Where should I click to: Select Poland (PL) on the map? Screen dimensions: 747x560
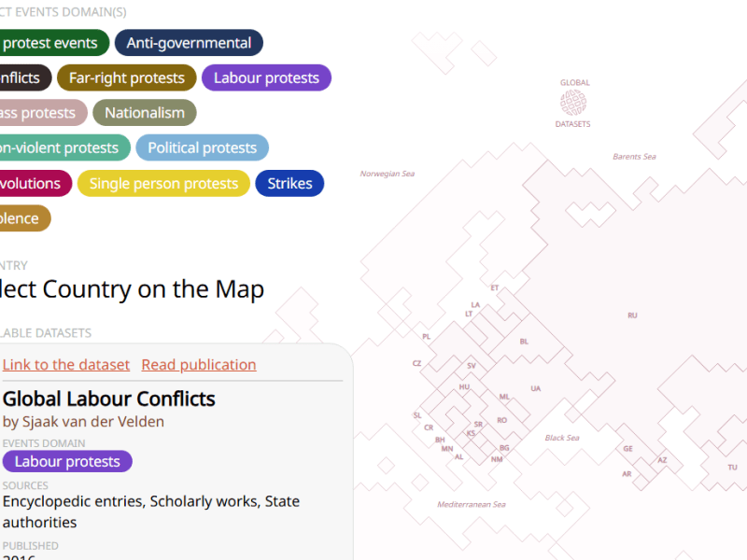click(x=425, y=335)
